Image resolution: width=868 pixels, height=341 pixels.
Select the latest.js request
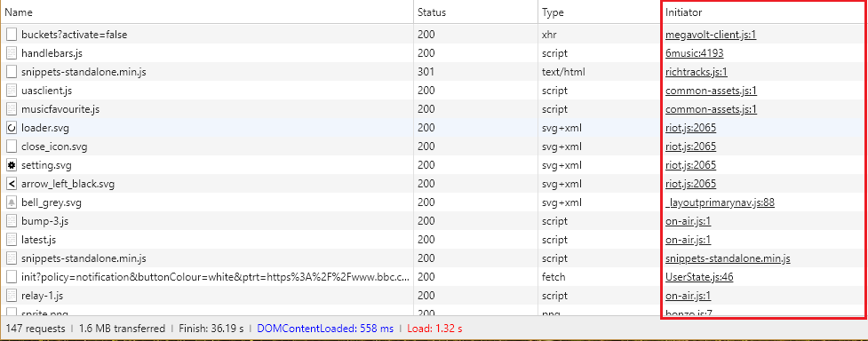click(434, 240)
